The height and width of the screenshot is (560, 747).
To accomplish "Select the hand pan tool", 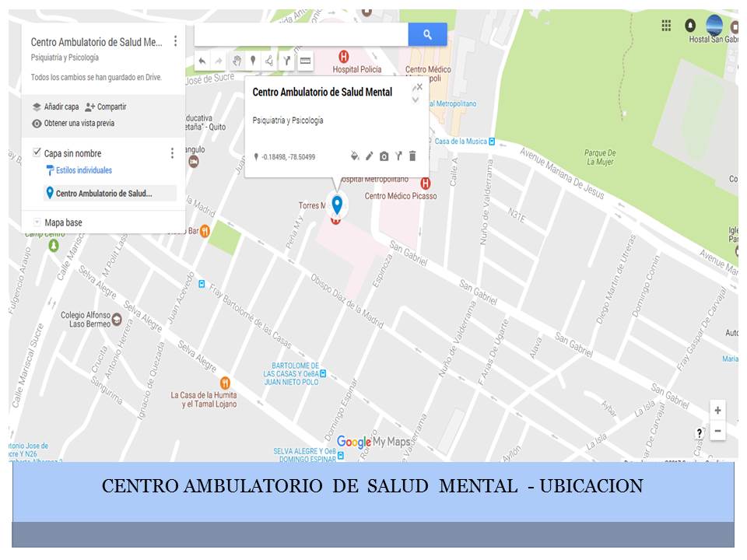I will [x=237, y=61].
